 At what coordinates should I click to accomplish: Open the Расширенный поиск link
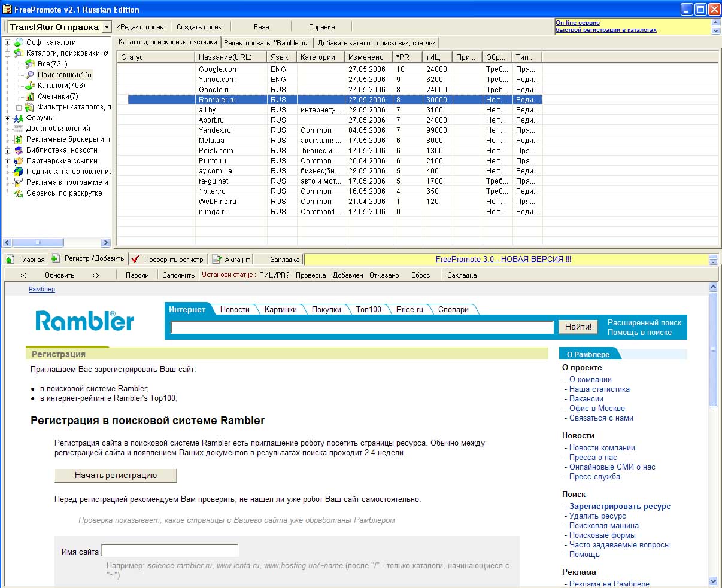click(x=645, y=322)
